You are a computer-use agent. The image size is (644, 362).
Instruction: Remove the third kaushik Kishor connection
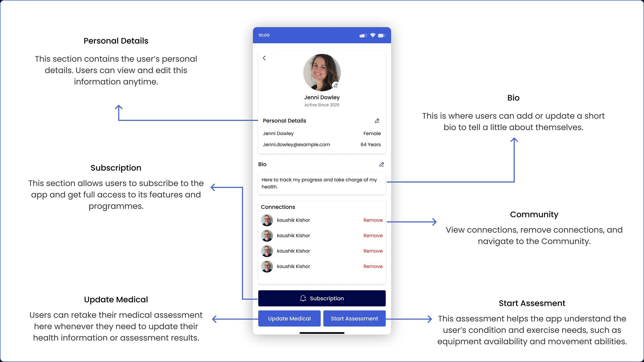(373, 251)
